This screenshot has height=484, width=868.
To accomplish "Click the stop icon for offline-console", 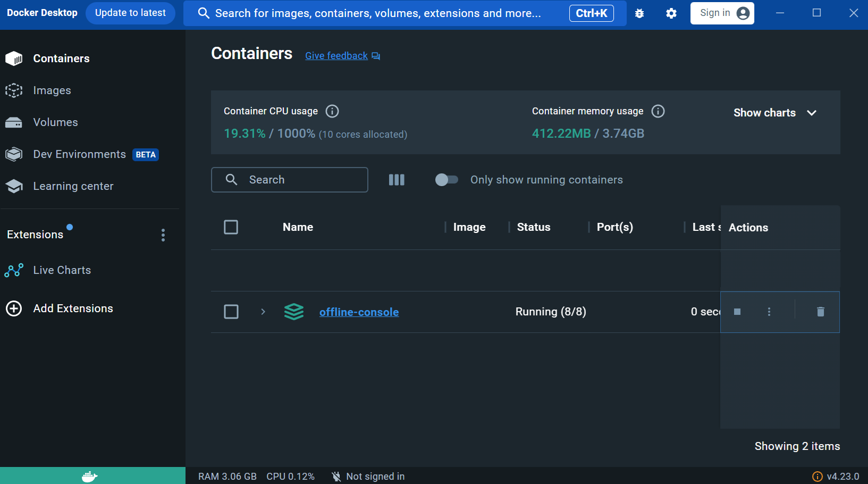I will click(x=737, y=312).
